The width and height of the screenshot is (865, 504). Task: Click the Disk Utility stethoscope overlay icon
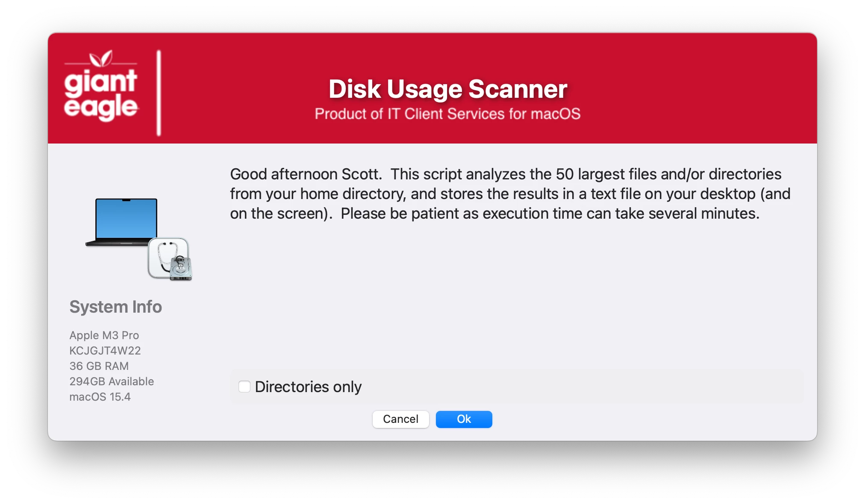click(170, 259)
